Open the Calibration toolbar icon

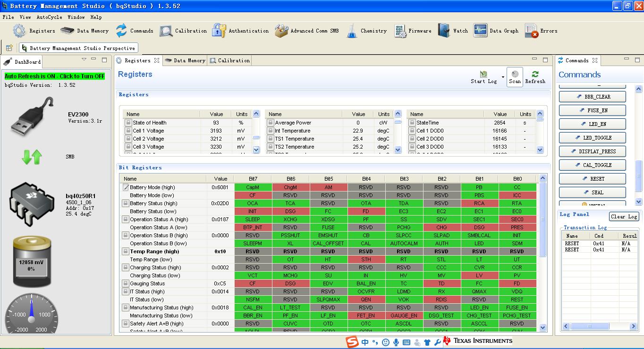coord(166,31)
